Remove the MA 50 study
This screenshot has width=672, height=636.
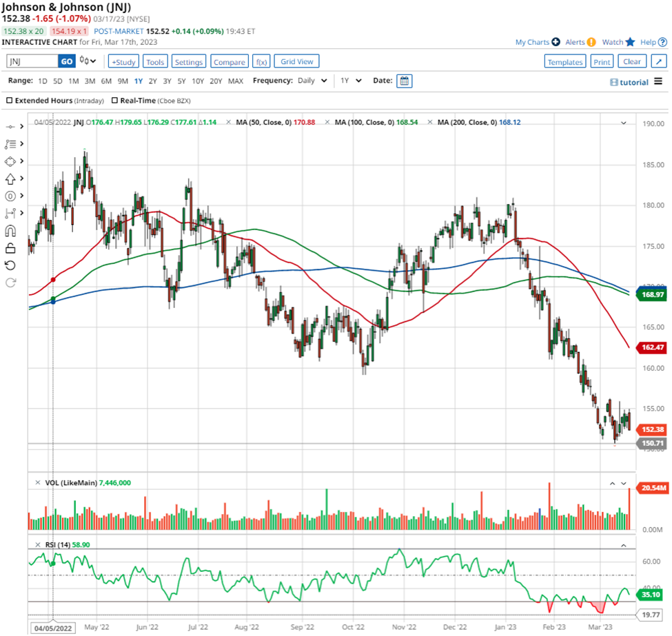click(x=228, y=122)
